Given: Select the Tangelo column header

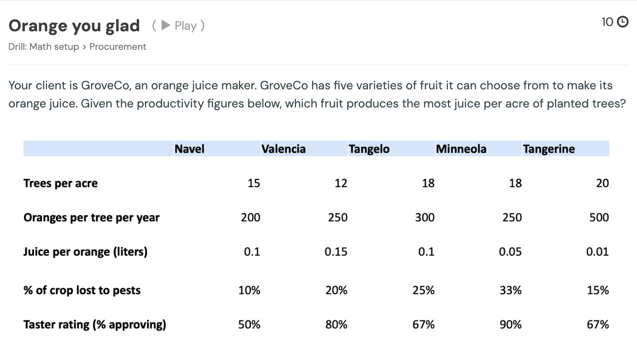Looking at the screenshot, I should (x=369, y=149).
